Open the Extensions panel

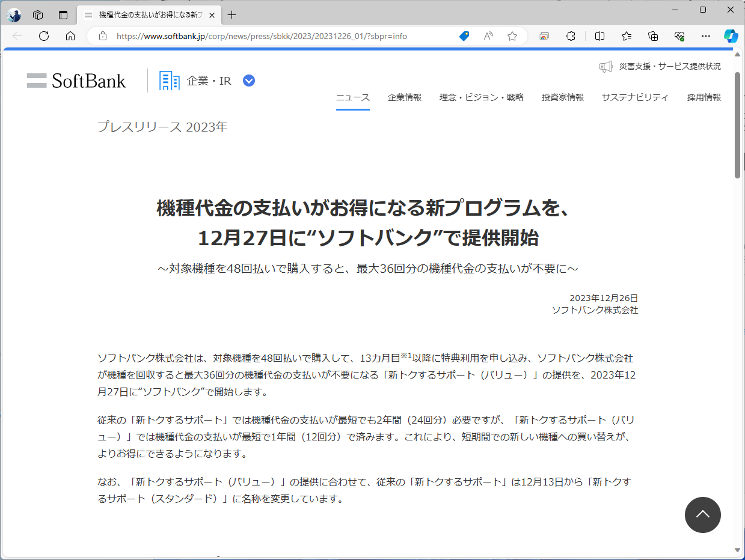click(x=570, y=36)
